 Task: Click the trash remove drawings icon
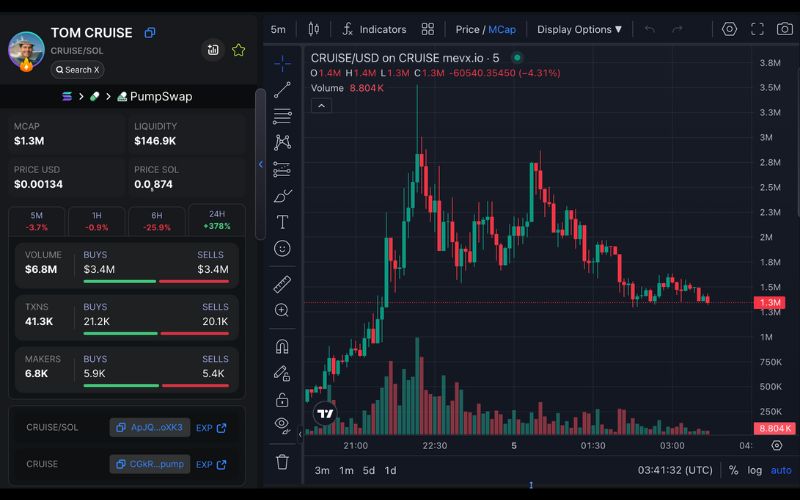[282, 462]
